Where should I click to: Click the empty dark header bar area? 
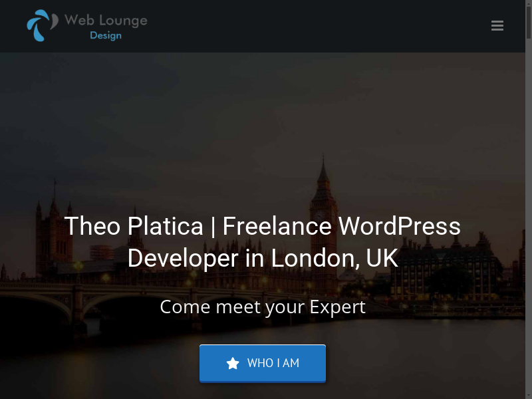(x=305, y=26)
